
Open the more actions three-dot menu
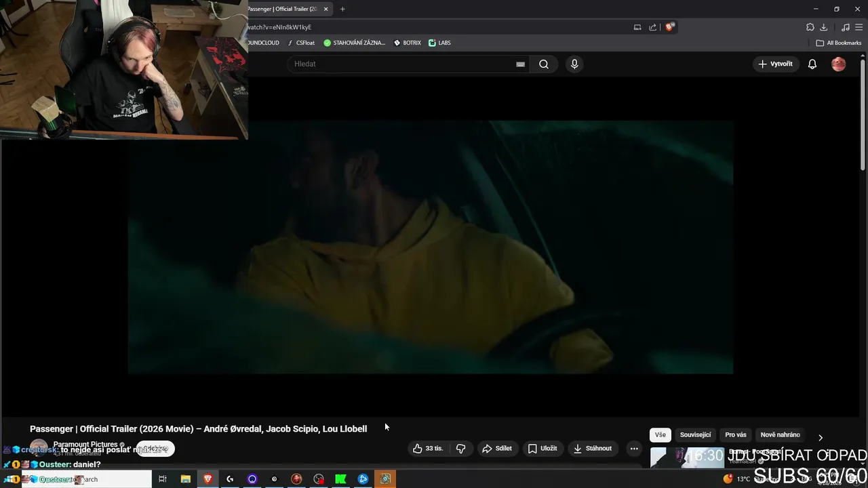[634, 448]
